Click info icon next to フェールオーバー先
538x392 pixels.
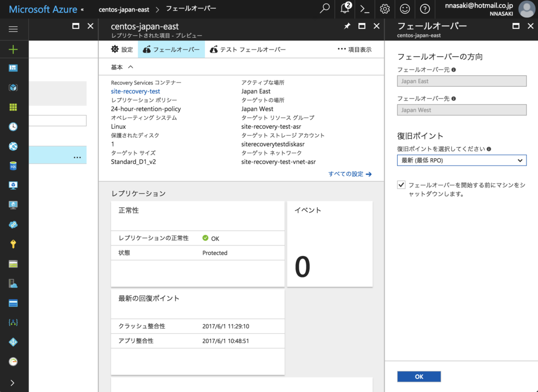(453, 98)
